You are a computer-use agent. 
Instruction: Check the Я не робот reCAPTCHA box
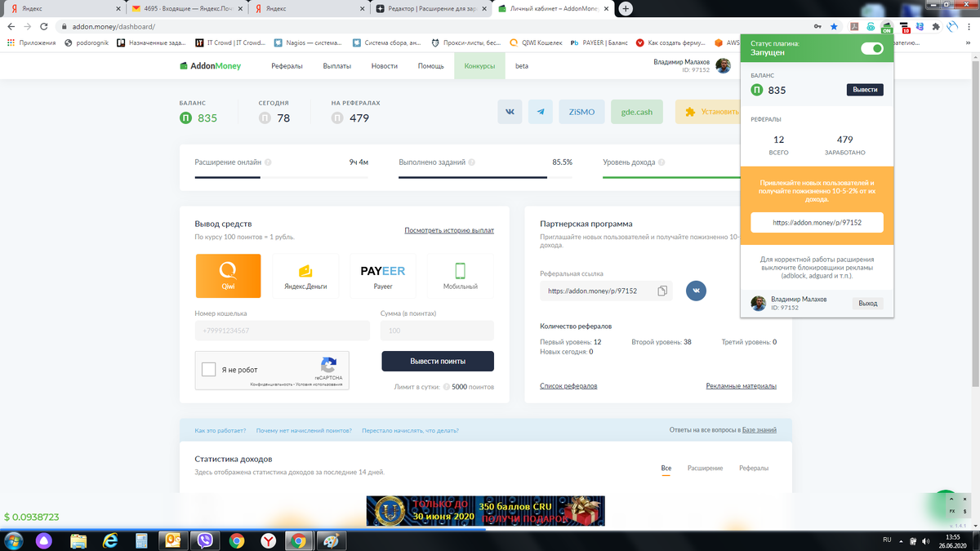209,369
